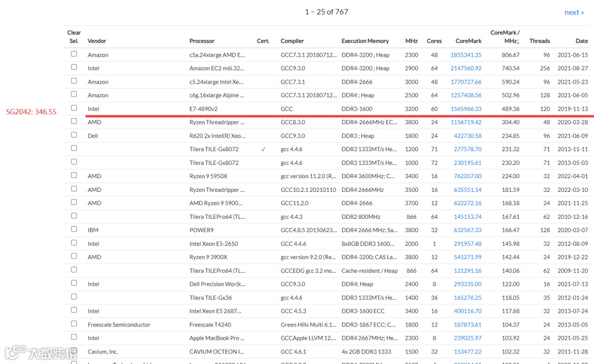Open CoreMark score 1257408.56

pos(466,95)
